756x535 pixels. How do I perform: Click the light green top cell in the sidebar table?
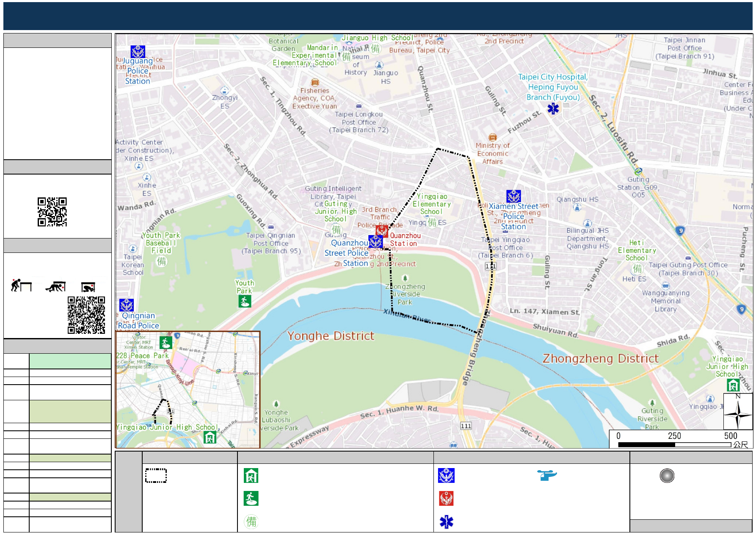pos(70,361)
